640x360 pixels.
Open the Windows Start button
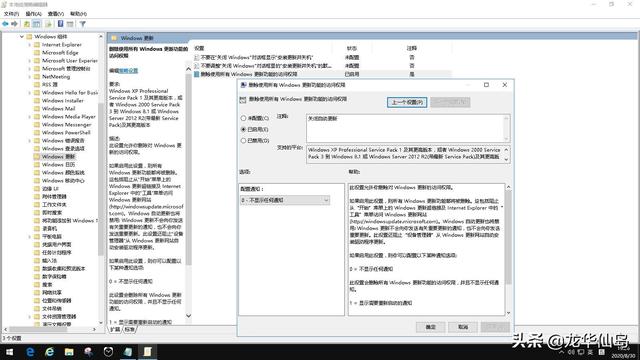(9, 351)
